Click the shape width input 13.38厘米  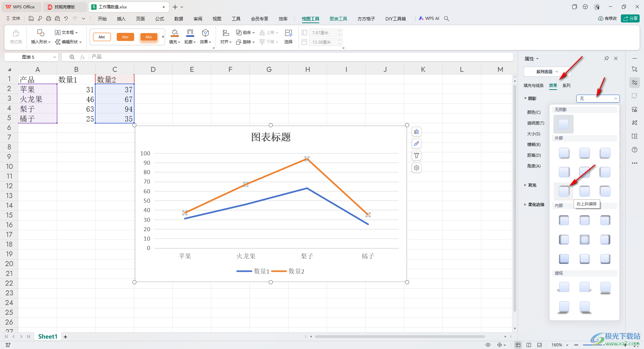point(323,42)
